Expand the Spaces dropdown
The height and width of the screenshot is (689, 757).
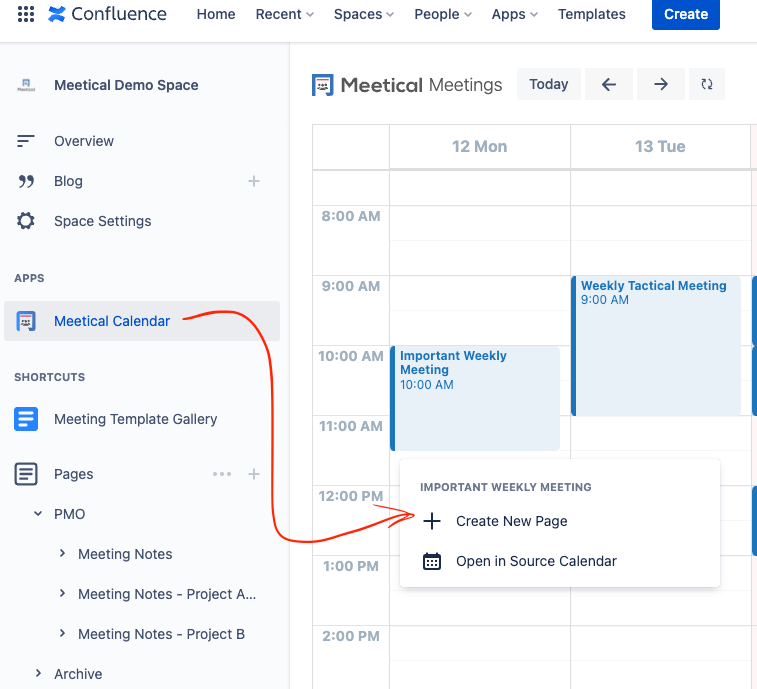click(x=364, y=14)
